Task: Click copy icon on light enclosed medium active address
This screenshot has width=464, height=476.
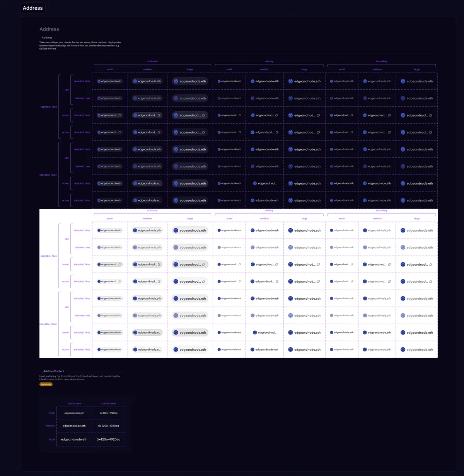Action: click(159, 282)
